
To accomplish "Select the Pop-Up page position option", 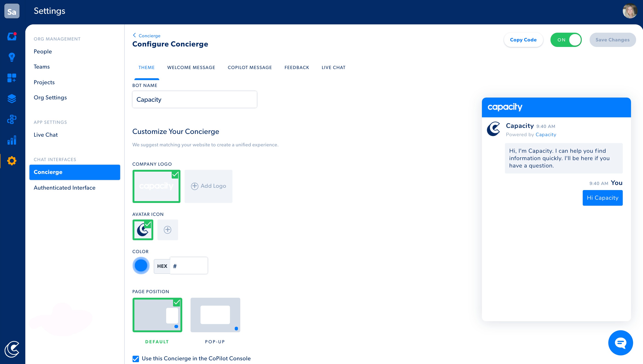I will 215,315.
